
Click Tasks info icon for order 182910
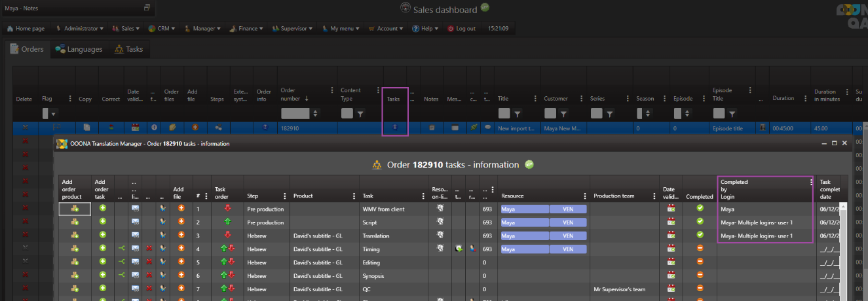pyautogui.click(x=395, y=128)
